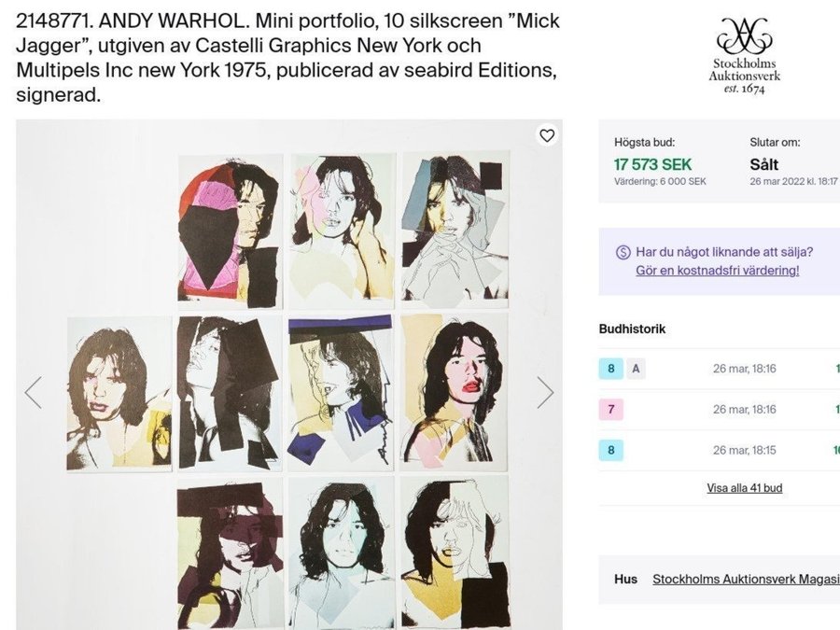Go to the previous lot image

[x=34, y=392]
